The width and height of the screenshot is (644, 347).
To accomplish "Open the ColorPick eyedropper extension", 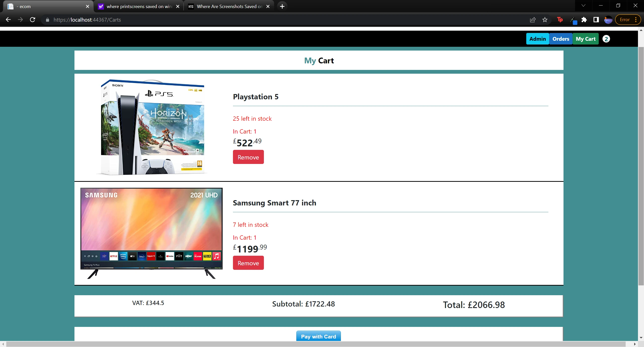I will tap(573, 20).
